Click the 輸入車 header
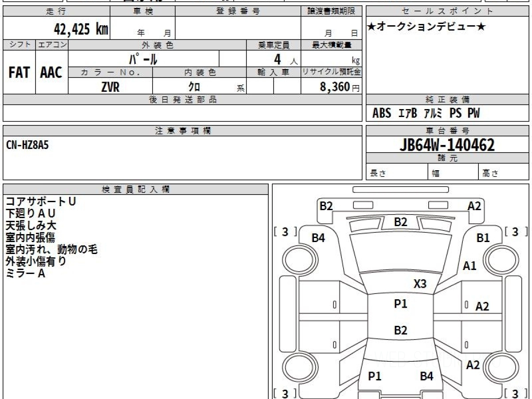 [274, 72]
